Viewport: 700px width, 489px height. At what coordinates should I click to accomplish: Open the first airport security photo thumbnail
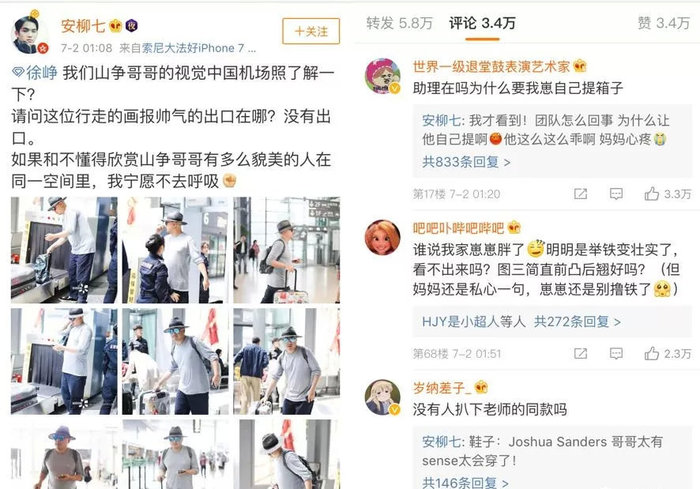coord(64,250)
